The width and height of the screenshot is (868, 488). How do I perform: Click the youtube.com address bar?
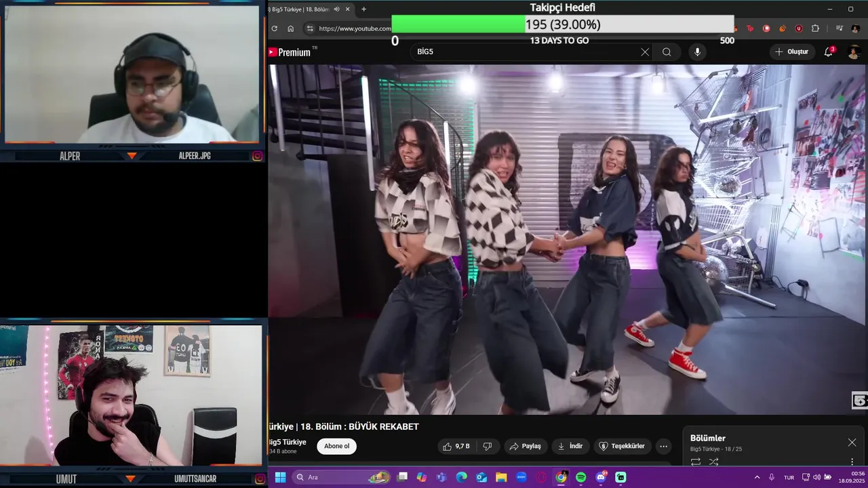point(355,28)
